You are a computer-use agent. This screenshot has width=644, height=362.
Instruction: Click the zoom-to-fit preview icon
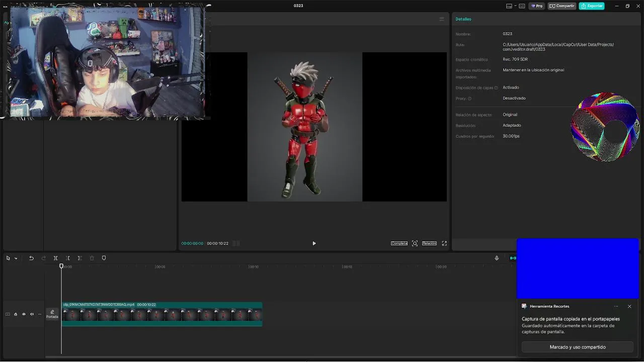click(415, 243)
